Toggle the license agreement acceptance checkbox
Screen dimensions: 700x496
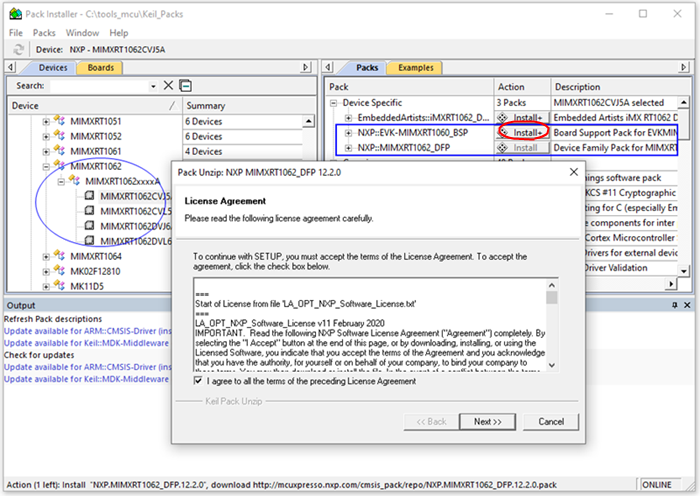[x=197, y=381]
